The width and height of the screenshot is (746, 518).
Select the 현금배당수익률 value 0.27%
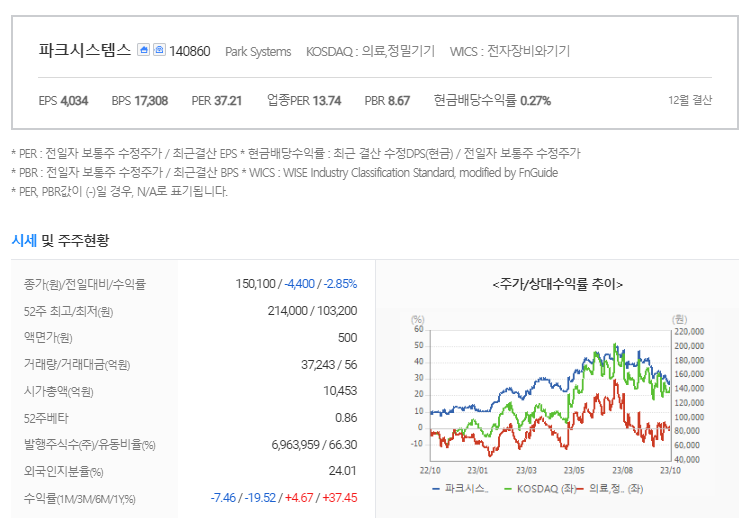click(x=535, y=101)
